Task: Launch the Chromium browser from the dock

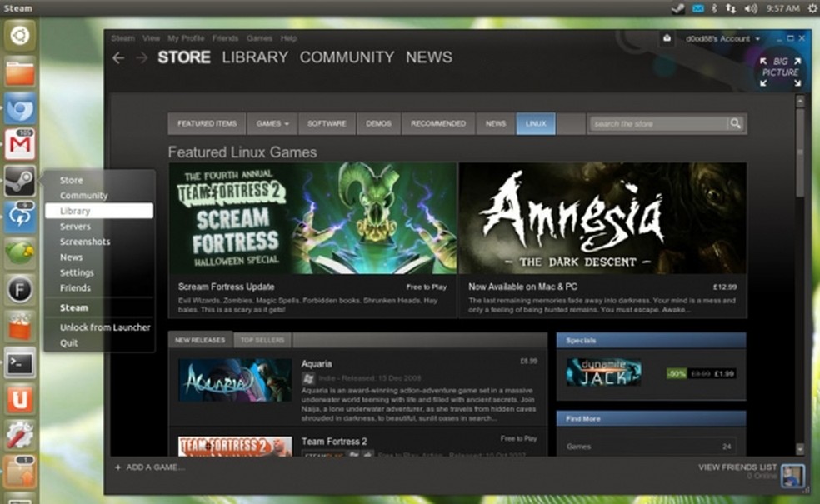Action: (x=18, y=109)
